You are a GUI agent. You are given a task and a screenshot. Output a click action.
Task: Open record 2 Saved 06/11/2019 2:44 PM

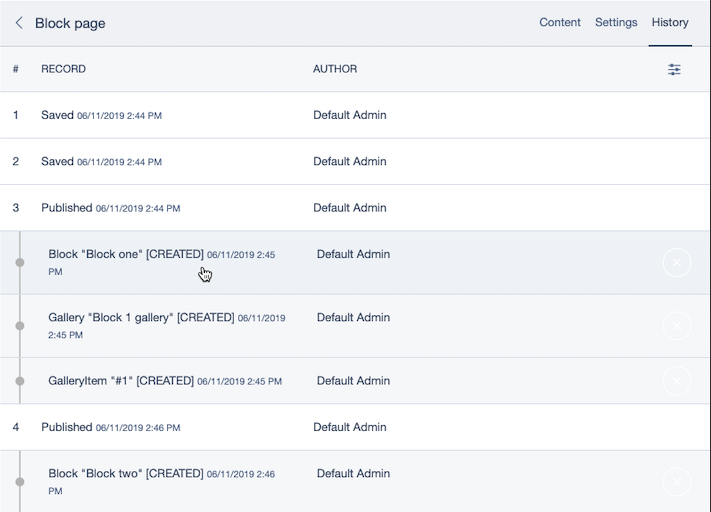pyautogui.click(x=355, y=161)
